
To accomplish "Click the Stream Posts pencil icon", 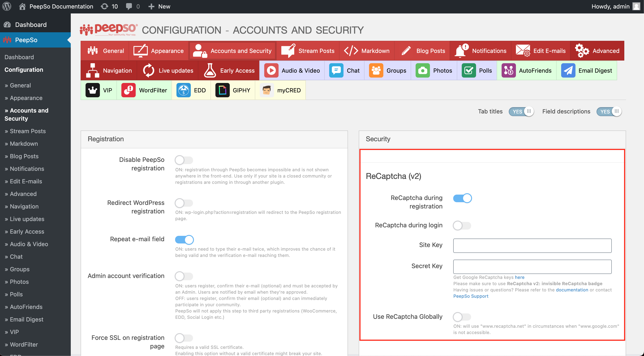I will pos(288,51).
